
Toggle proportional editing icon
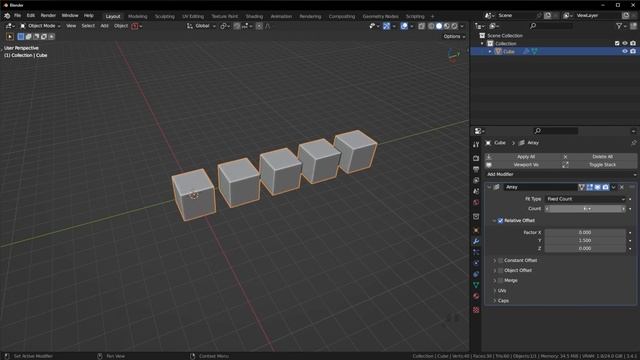259,26
